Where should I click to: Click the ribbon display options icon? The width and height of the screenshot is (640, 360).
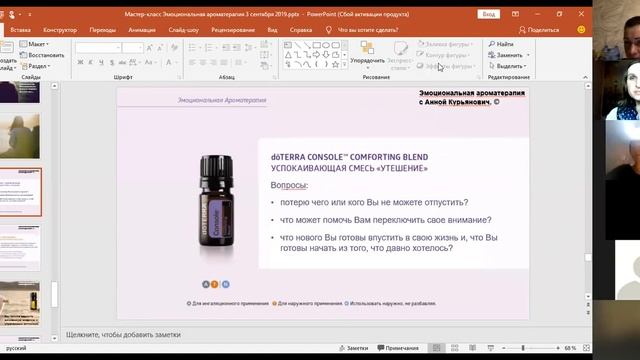click(516, 14)
